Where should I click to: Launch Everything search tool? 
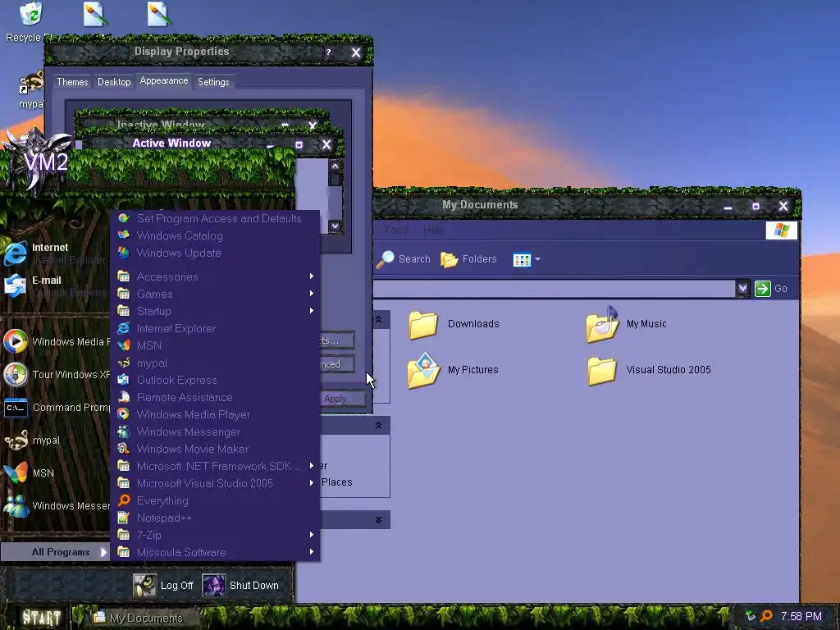pos(215,500)
